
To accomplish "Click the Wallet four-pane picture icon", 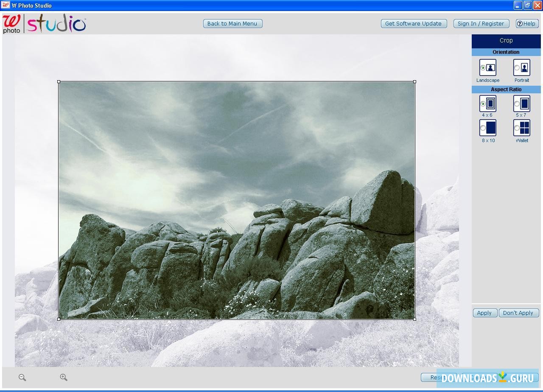I will coord(525,128).
